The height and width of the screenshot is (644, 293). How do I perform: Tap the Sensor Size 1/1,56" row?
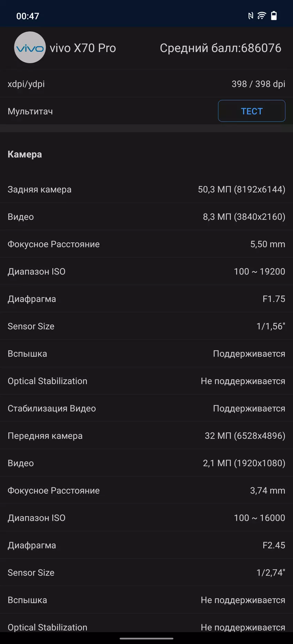[x=146, y=326]
